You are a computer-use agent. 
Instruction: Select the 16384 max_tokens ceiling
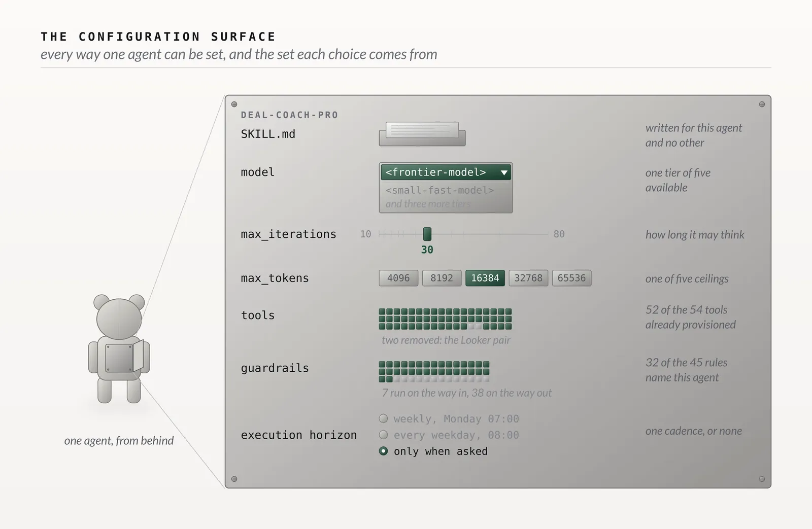(x=485, y=278)
